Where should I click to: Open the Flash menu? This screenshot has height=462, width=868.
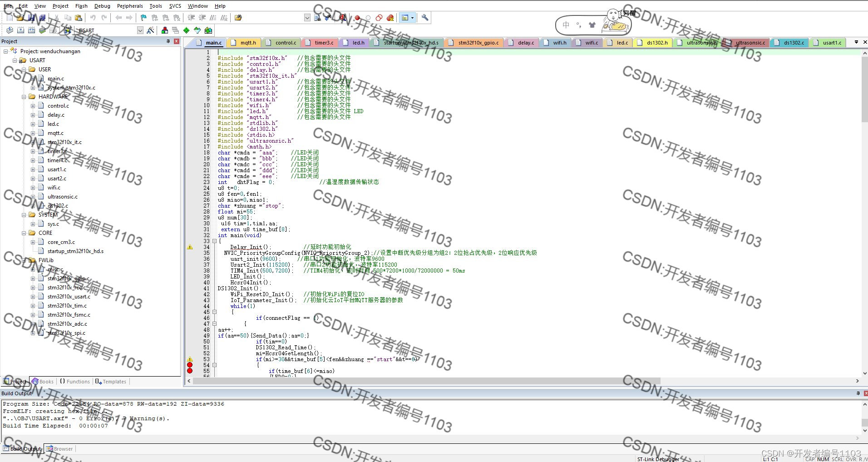pyautogui.click(x=81, y=6)
